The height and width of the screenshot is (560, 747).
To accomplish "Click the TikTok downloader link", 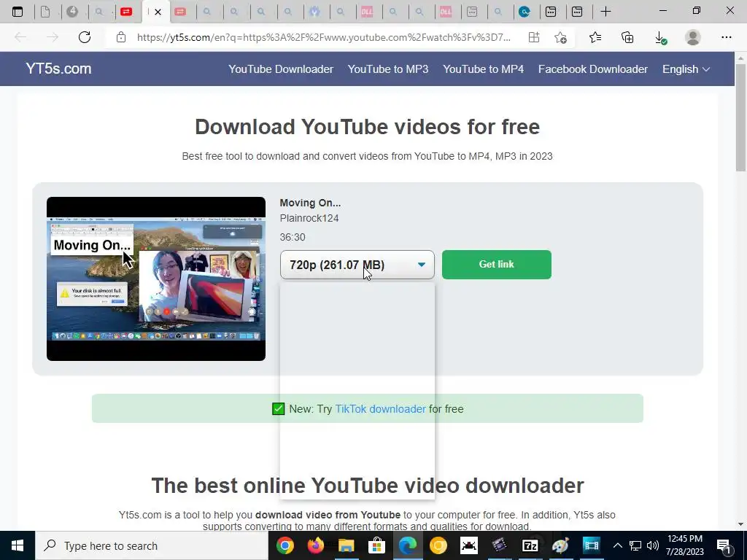I will pos(380,409).
